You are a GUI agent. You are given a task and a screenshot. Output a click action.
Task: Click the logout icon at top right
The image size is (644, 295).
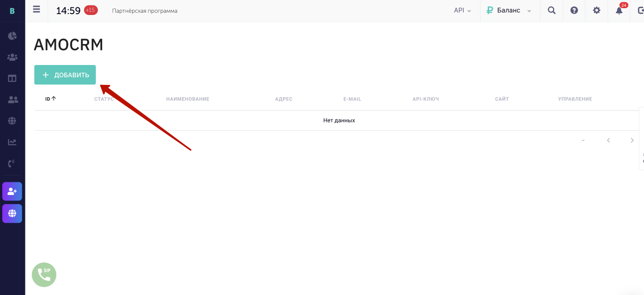tap(640, 10)
